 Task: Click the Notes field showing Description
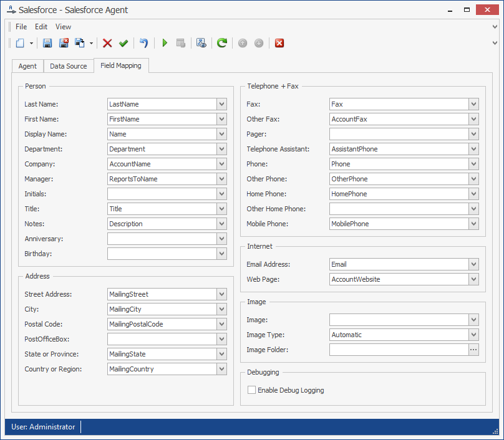click(x=162, y=224)
